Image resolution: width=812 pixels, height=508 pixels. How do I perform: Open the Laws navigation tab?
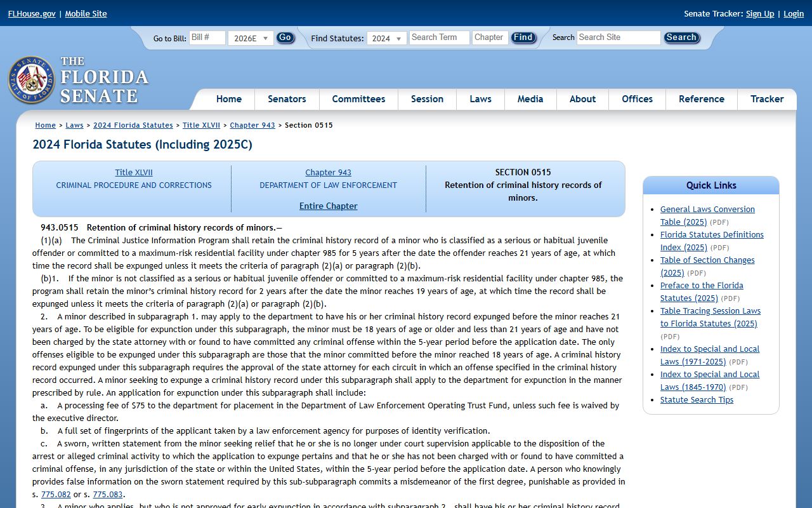click(x=480, y=99)
